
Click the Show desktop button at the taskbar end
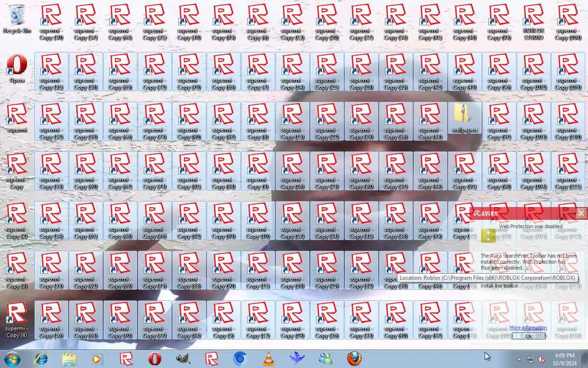click(585, 359)
